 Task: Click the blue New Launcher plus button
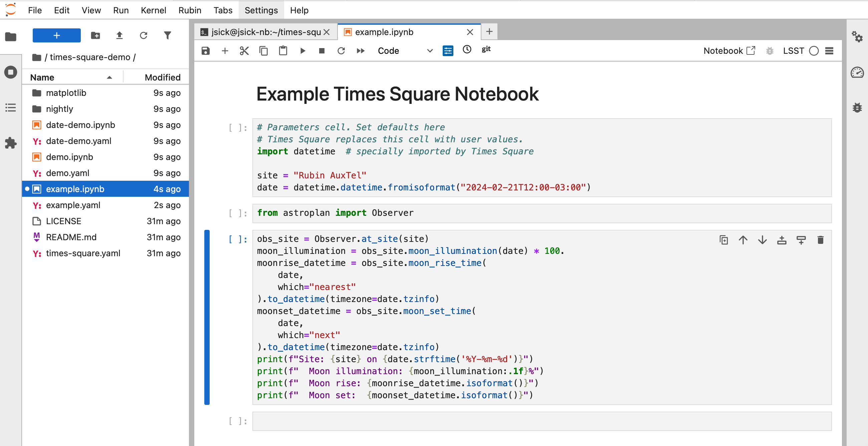[57, 35]
